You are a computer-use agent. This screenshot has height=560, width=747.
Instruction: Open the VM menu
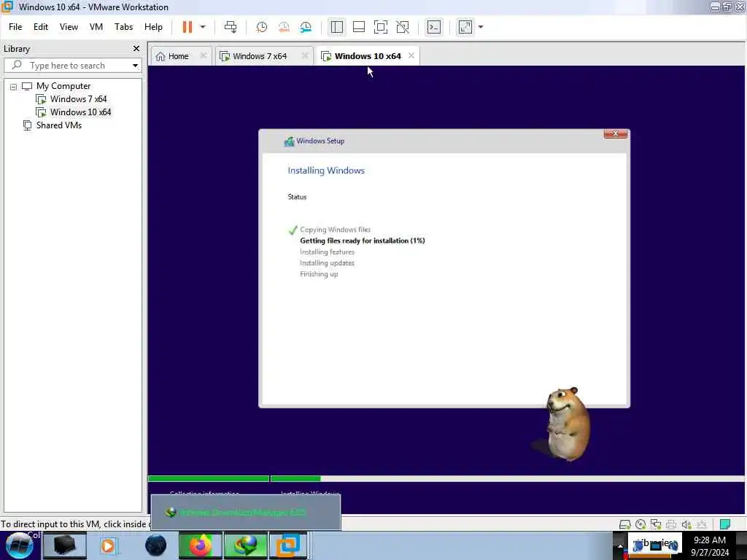click(x=96, y=27)
